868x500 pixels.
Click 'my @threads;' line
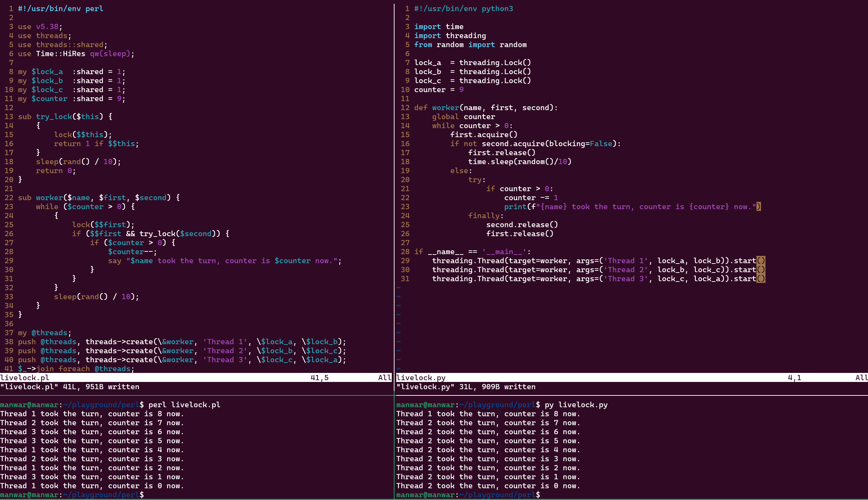point(45,333)
